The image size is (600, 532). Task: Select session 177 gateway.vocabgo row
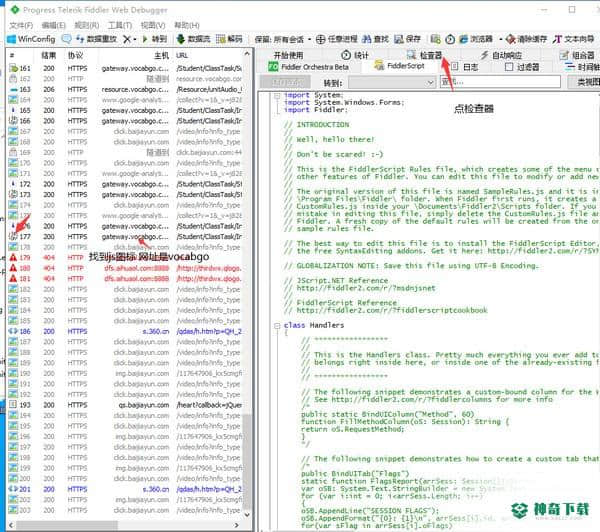point(126,237)
